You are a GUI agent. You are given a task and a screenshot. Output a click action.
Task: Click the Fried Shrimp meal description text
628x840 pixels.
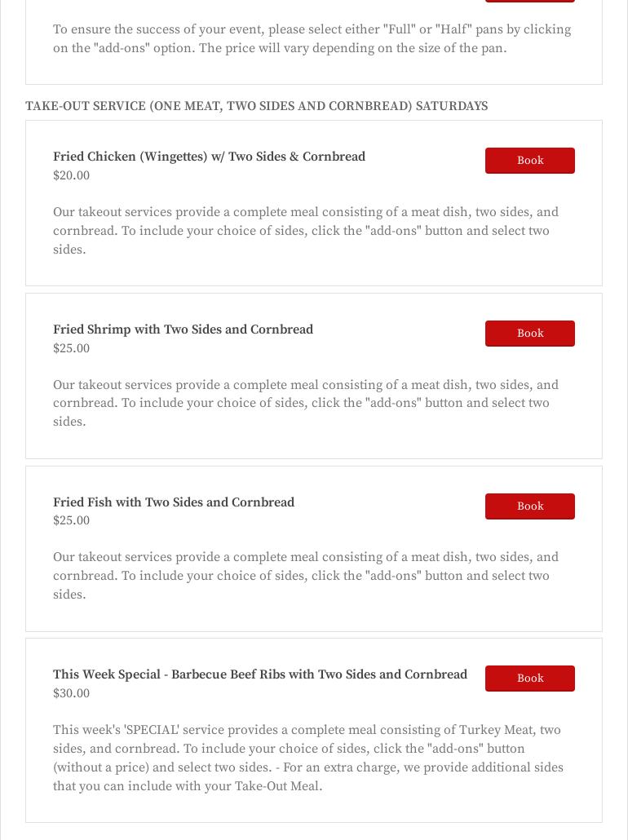click(306, 403)
